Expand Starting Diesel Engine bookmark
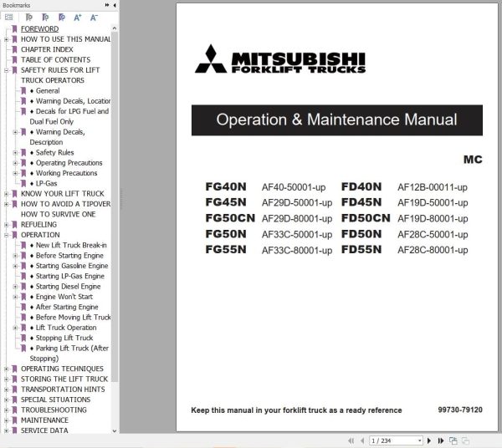The height and width of the screenshot is (448, 502). (15, 287)
